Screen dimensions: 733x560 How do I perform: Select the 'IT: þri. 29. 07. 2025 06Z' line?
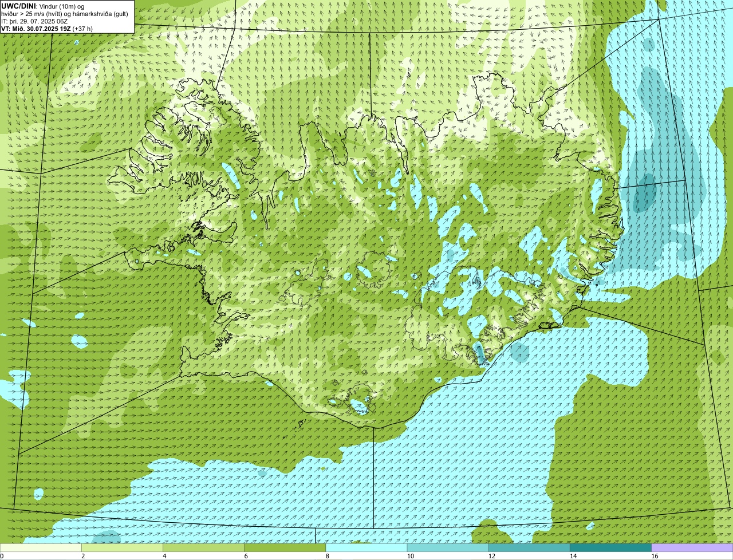(34, 21)
